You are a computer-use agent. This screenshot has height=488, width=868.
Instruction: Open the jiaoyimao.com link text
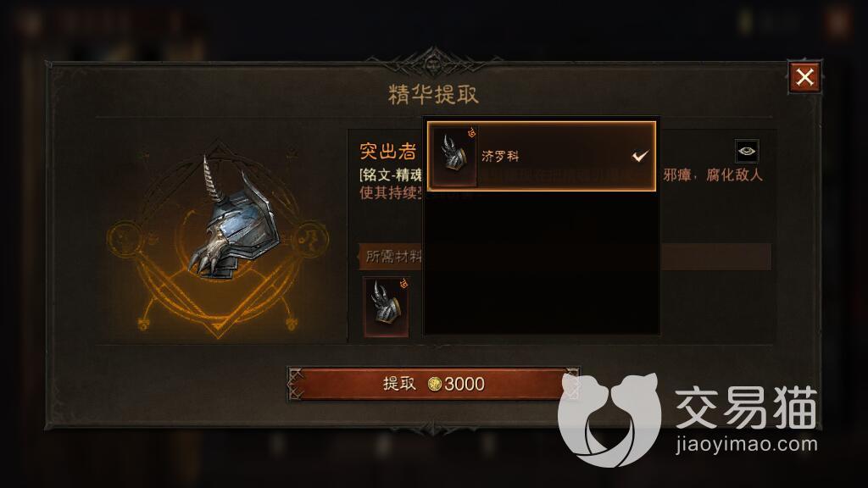tap(747, 444)
